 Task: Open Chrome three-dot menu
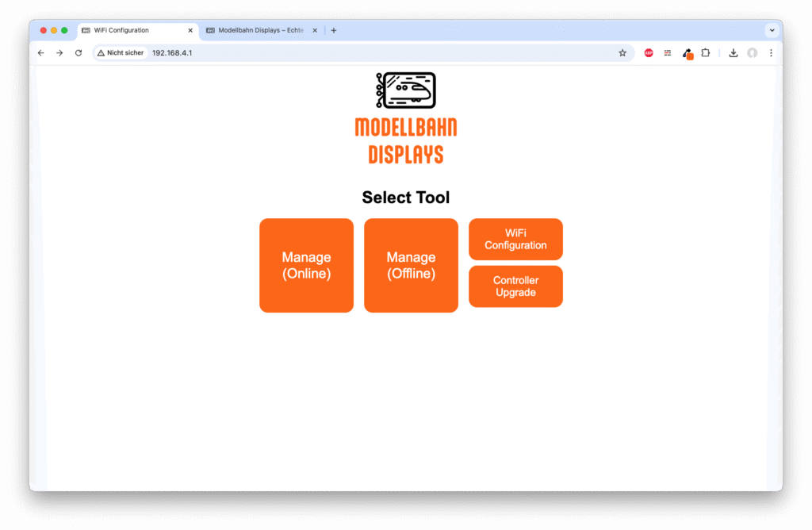[771, 53]
